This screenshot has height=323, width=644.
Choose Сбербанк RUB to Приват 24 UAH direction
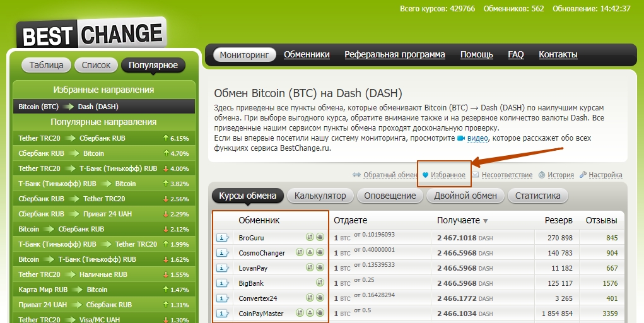104,214
